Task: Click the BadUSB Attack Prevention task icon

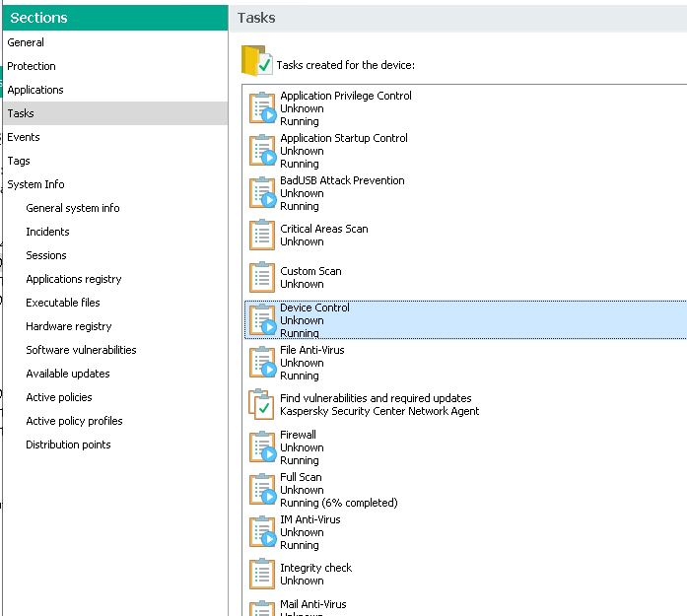Action: click(262, 192)
